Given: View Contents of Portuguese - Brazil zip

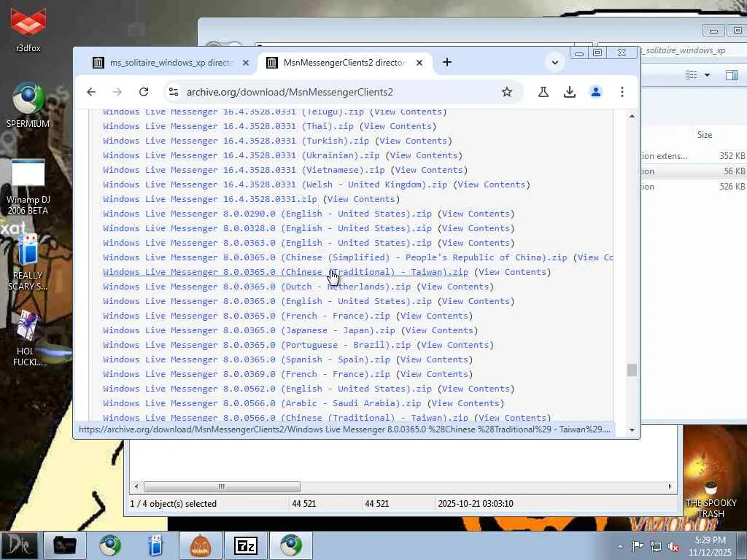Looking at the screenshot, I should coord(455,345).
